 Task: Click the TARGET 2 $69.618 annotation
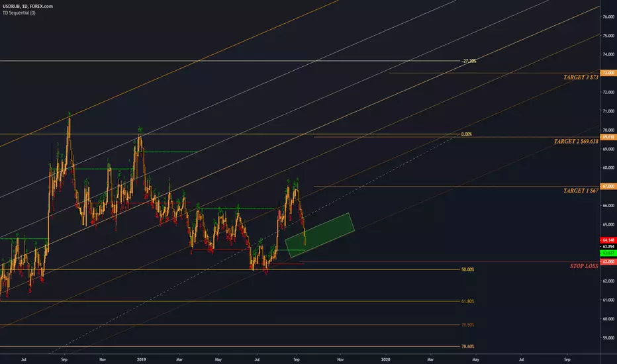pyautogui.click(x=576, y=141)
